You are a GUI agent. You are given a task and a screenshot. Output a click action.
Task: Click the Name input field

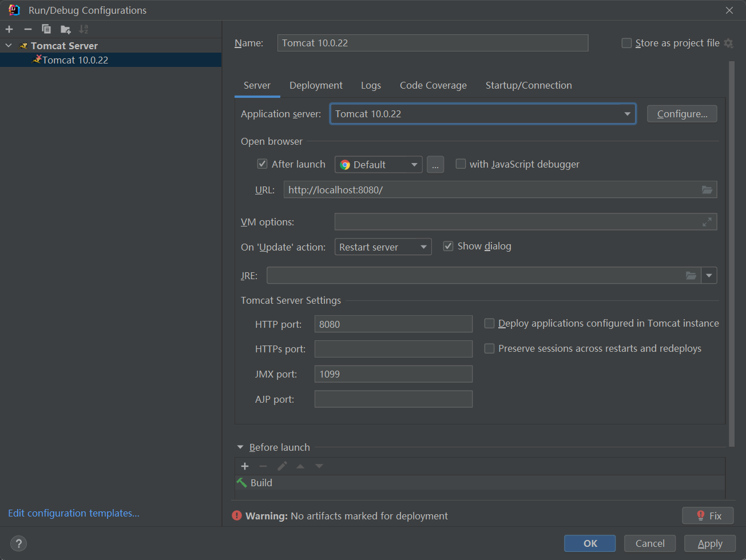click(x=432, y=43)
